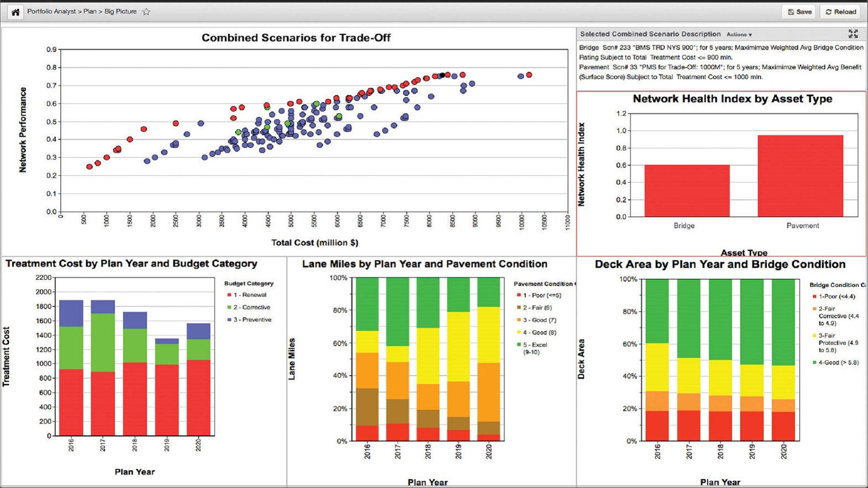This screenshot has width=868, height=488.
Task: Click the 5 - Excel legend color swatch
Action: coord(519,345)
